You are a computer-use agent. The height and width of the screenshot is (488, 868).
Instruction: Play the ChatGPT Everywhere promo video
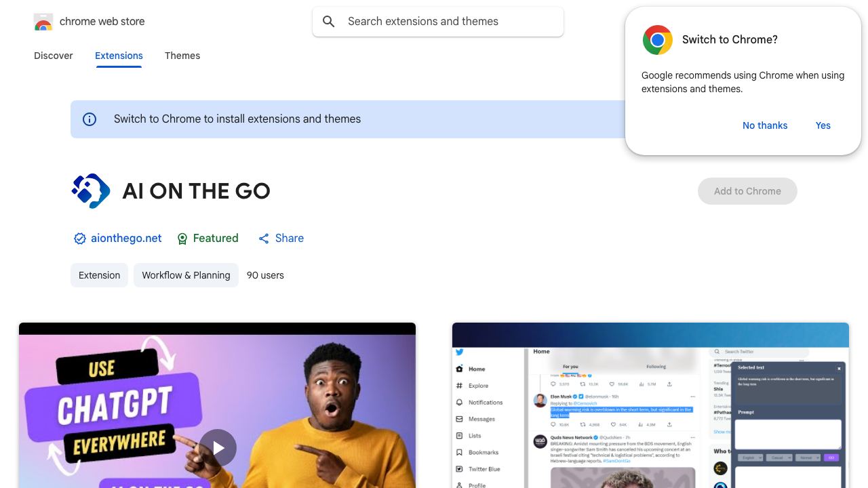tap(218, 448)
